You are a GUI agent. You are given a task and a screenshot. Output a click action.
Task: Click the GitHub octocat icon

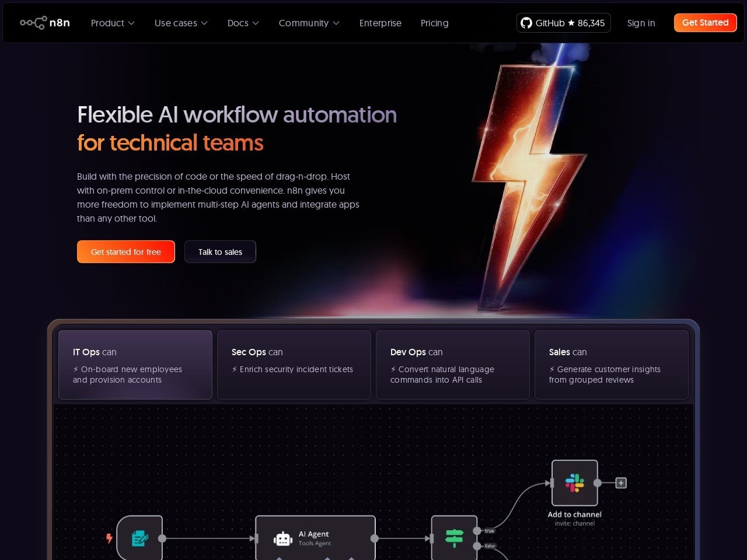pos(526,23)
